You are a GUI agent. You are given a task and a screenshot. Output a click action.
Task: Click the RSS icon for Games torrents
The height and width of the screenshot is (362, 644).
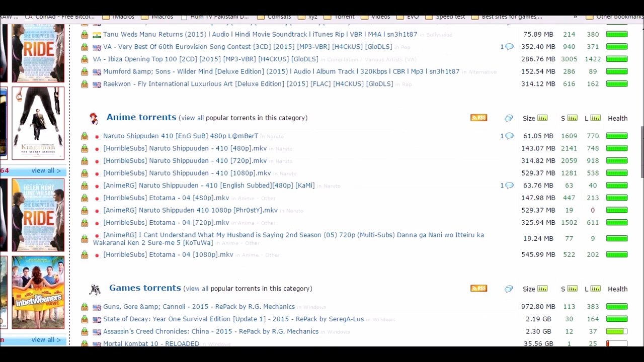pos(478,289)
